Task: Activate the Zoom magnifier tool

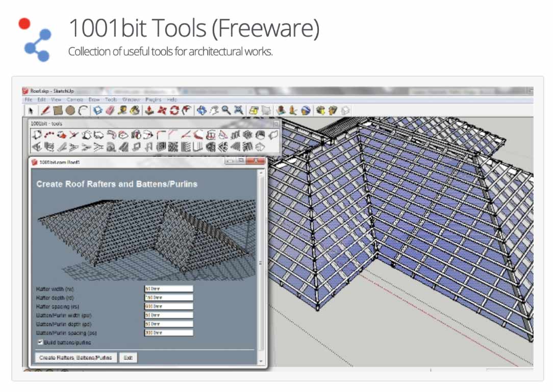Action: pos(226,110)
